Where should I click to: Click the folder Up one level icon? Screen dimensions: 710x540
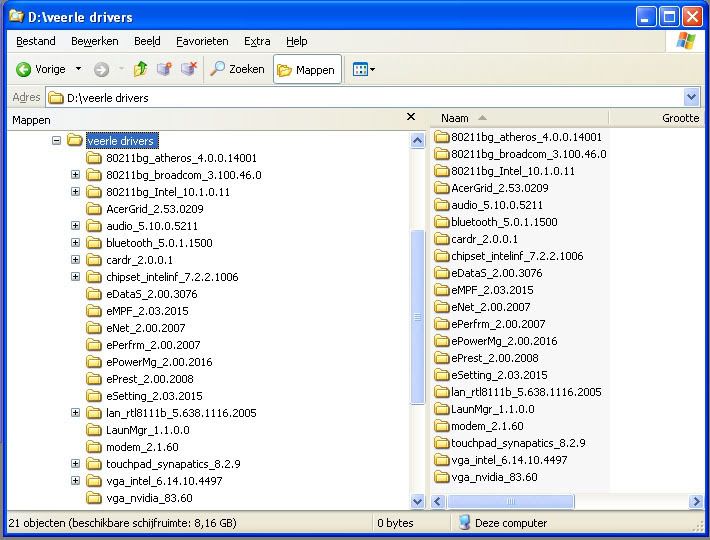pos(141,70)
